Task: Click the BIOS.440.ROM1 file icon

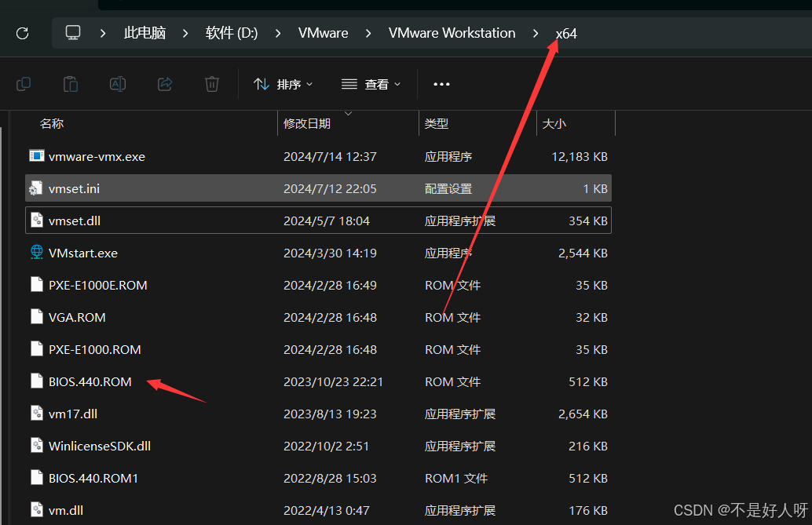Action: click(37, 477)
